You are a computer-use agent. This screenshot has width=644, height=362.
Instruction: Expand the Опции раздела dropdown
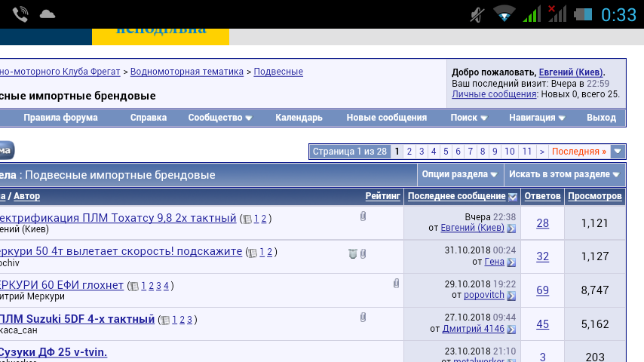pyautogui.click(x=460, y=174)
